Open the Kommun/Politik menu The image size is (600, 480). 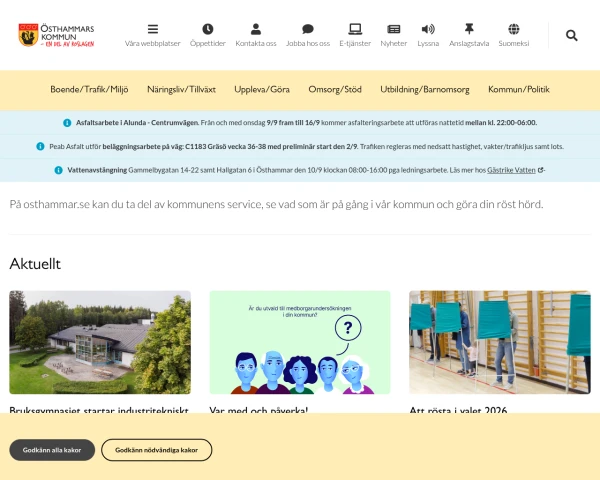pyautogui.click(x=519, y=90)
